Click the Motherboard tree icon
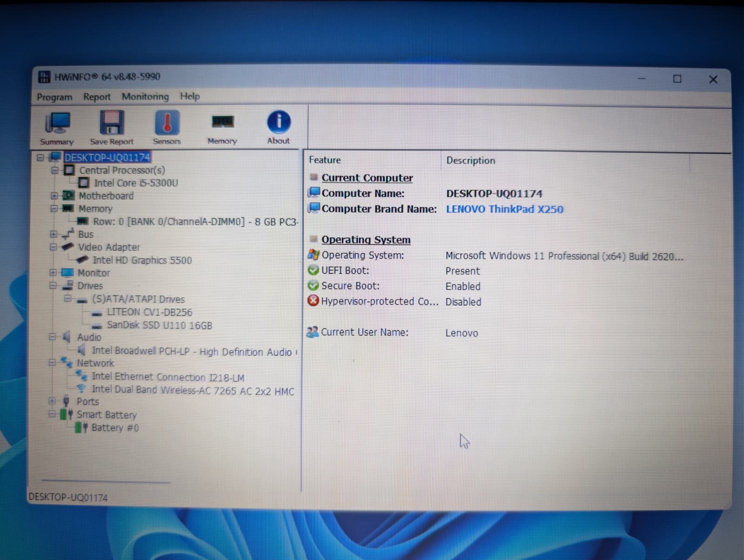 (68, 195)
